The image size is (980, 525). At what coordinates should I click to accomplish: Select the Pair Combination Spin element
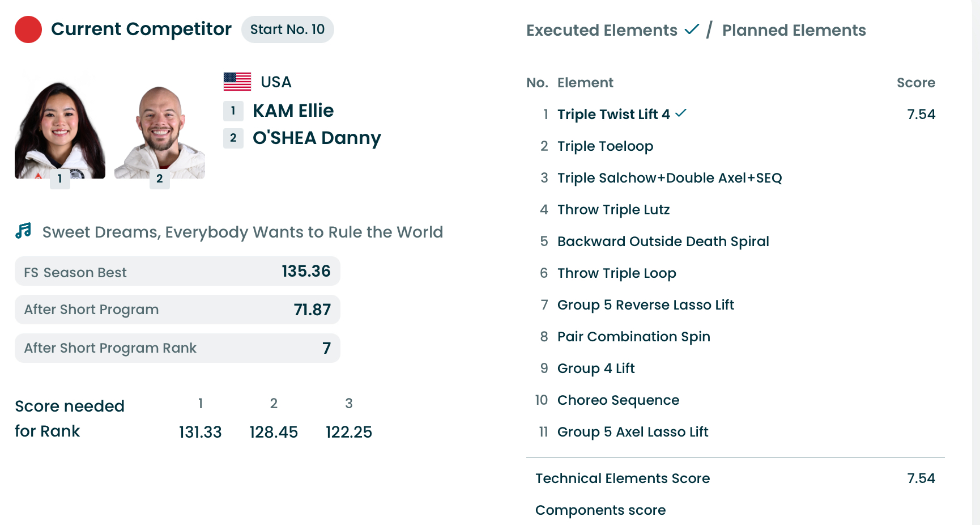tap(634, 337)
